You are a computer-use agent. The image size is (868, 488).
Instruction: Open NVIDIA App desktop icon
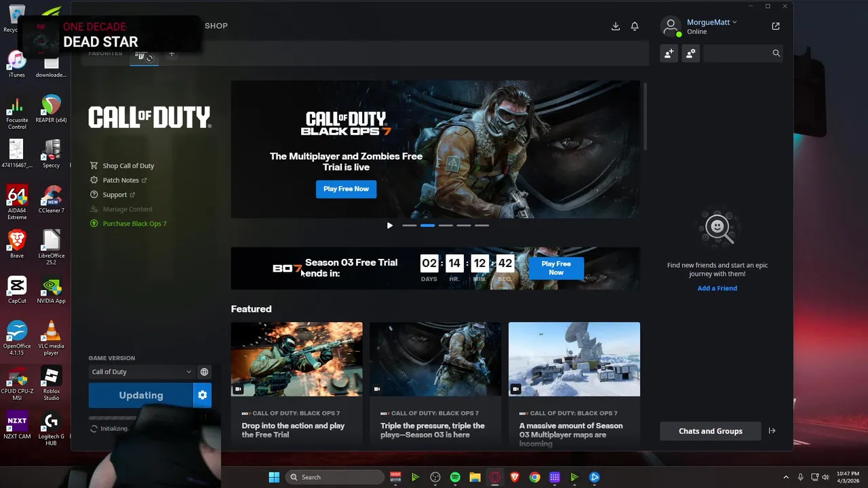click(x=51, y=290)
